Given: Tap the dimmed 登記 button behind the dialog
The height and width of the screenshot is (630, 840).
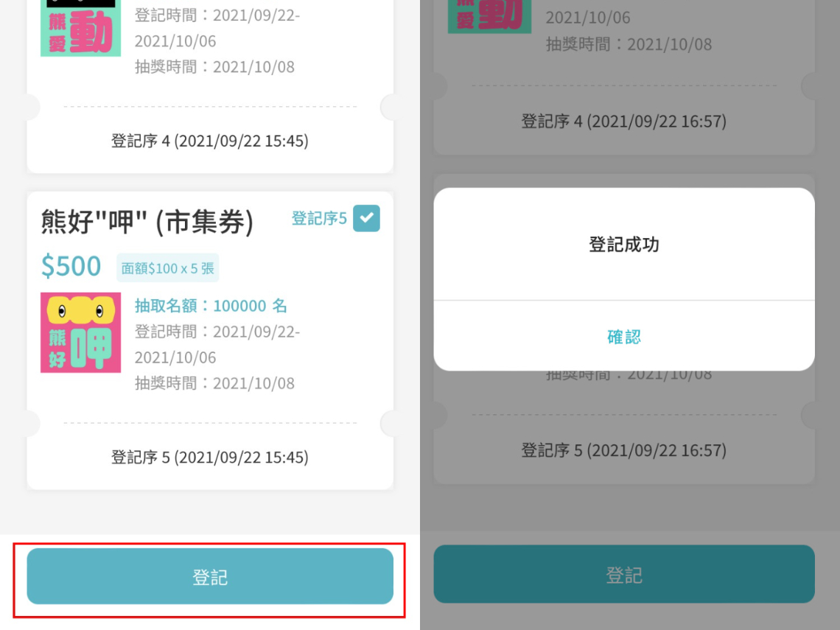Looking at the screenshot, I should tap(623, 575).
